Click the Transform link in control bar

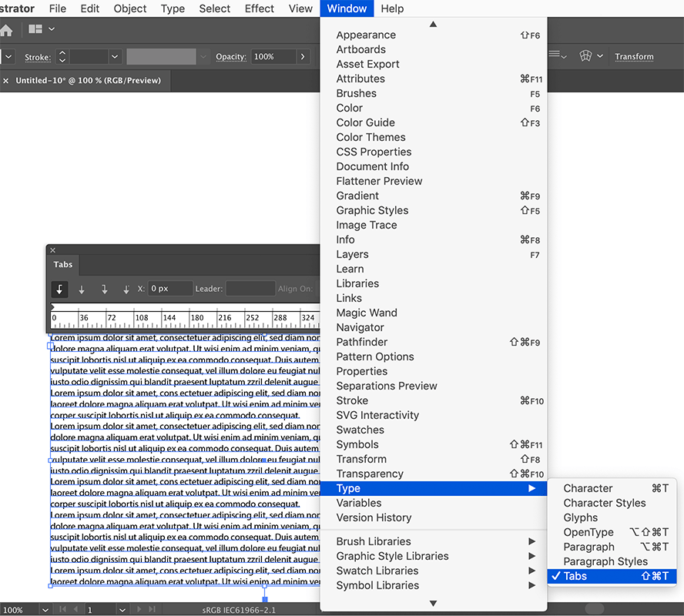pyautogui.click(x=634, y=56)
